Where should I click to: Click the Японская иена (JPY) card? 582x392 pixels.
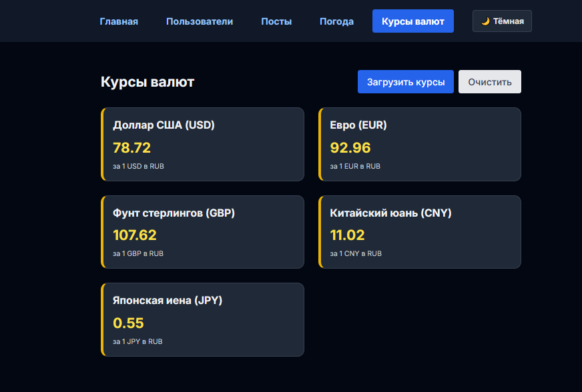point(203,319)
